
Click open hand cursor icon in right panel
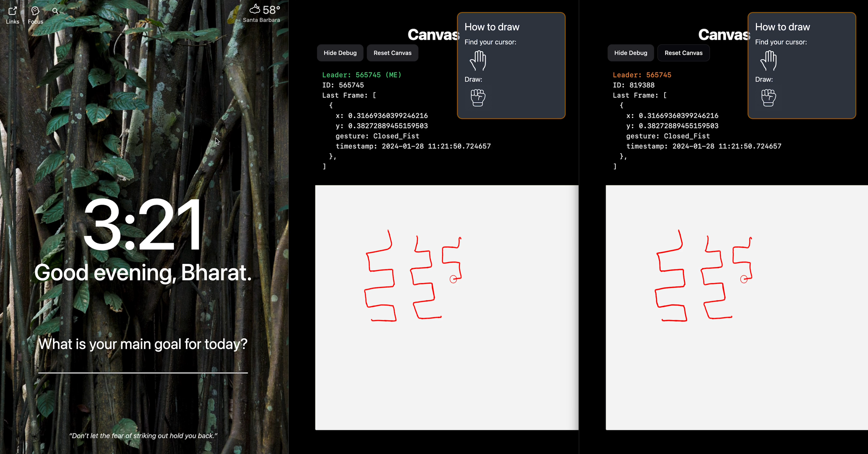tap(768, 61)
